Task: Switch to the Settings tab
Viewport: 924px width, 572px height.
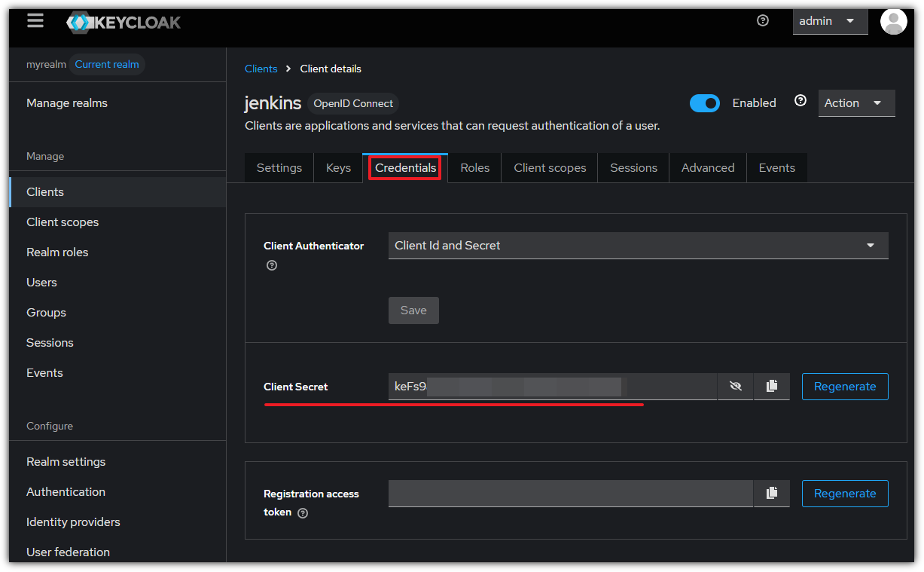Action: click(279, 168)
